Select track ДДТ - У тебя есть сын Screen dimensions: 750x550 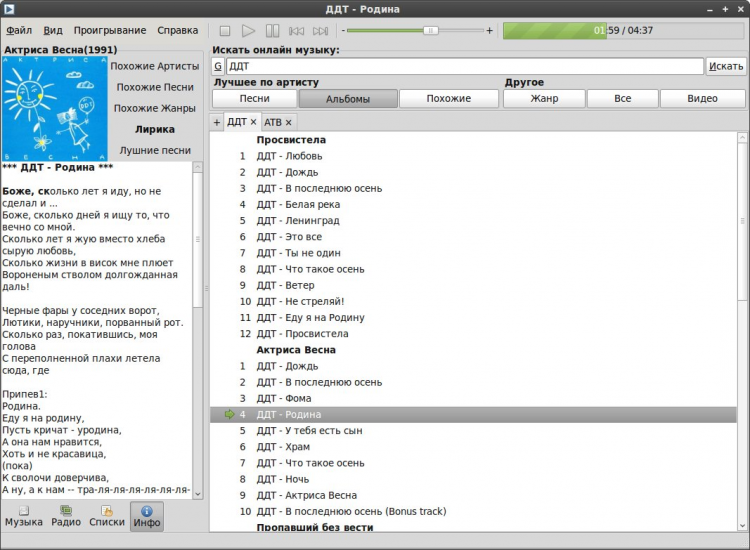click(473, 431)
